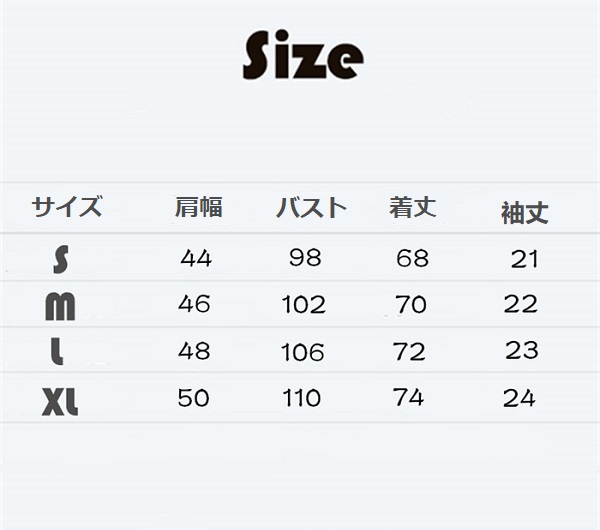This screenshot has height=530, width=600.
Task: Select the 着丈 column header
Action: pos(412,207)
